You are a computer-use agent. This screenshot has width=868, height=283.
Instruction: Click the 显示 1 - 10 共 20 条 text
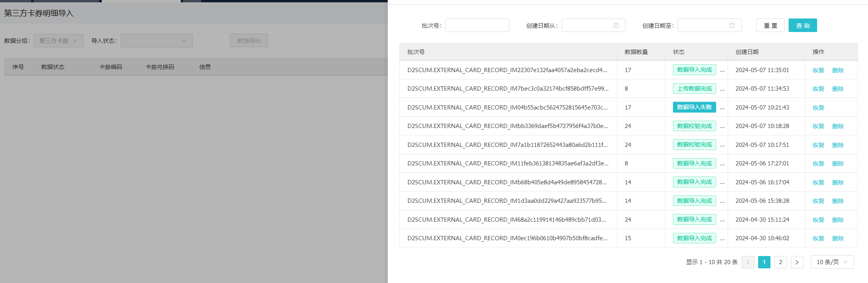coord(712,262)
